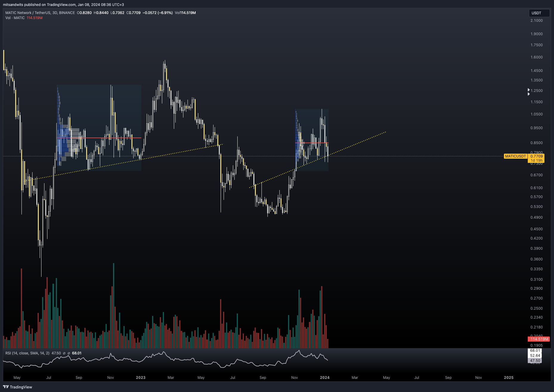Click the 0.4900 price axis label

pyautogui.click(x=536, y=217)
